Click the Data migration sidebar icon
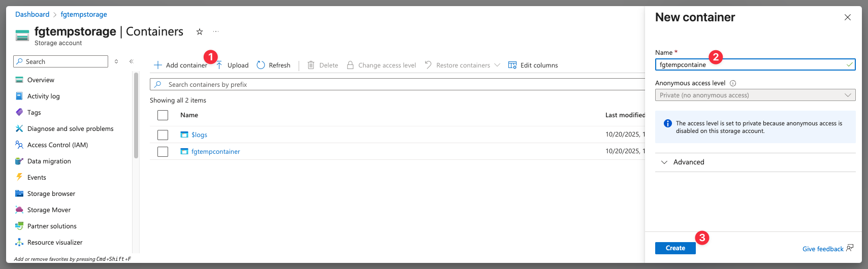 [19, 161]
